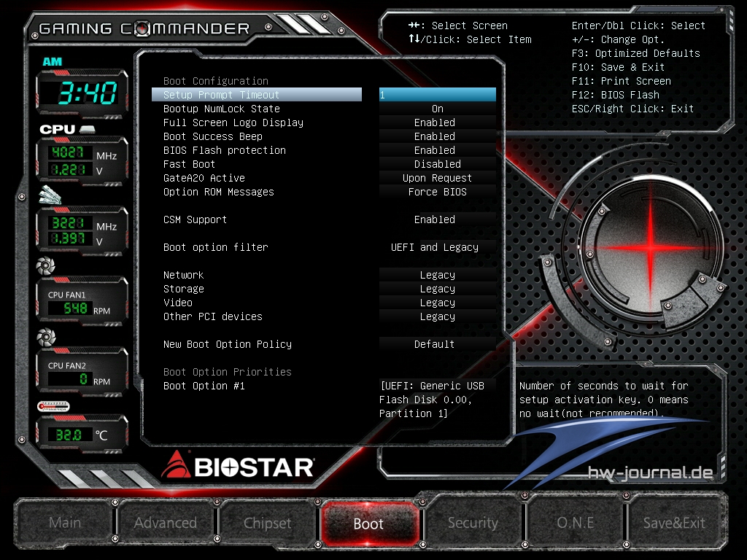747x560 pixels.
Task: Change CSM Support Enabled value
Action: pyautogui.click(x=438, y=219)
